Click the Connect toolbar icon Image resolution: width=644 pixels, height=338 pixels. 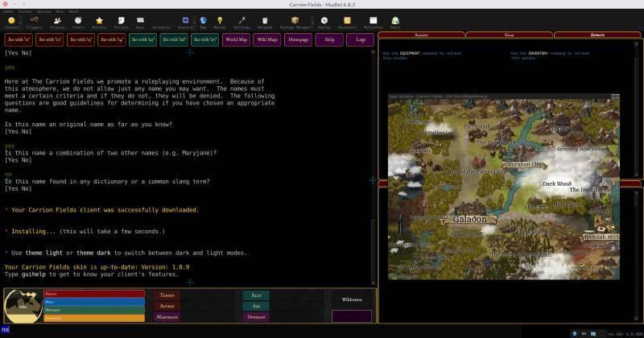pos(10,22)
